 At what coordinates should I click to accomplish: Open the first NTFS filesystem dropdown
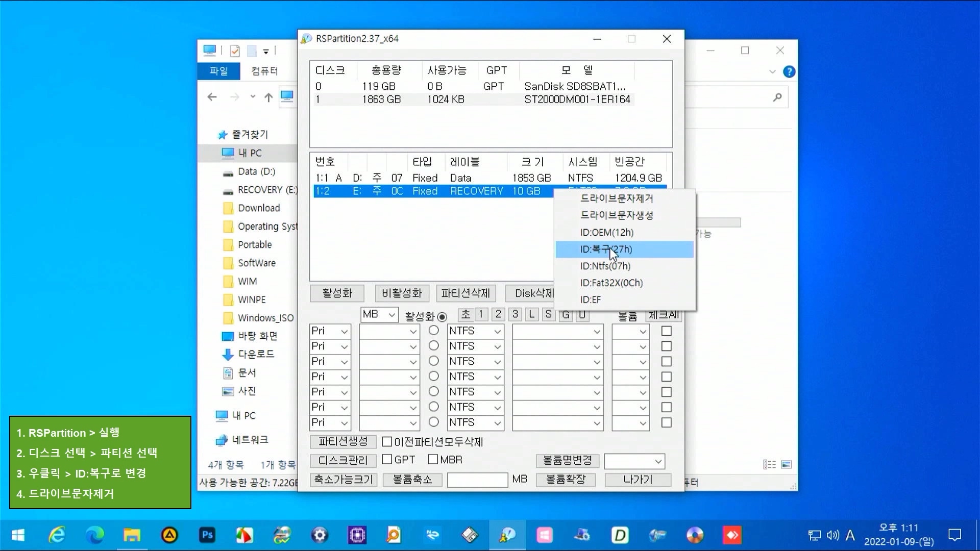[x=475, y=331]
